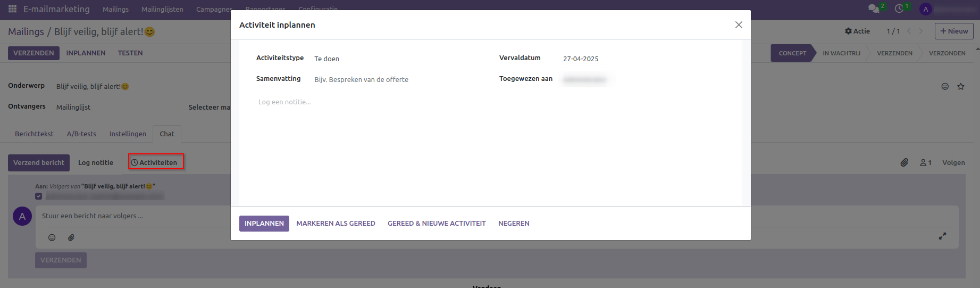980x288 pixels.
Task: Toggle the follower recipient checkbox
Action: pos(38,196)
